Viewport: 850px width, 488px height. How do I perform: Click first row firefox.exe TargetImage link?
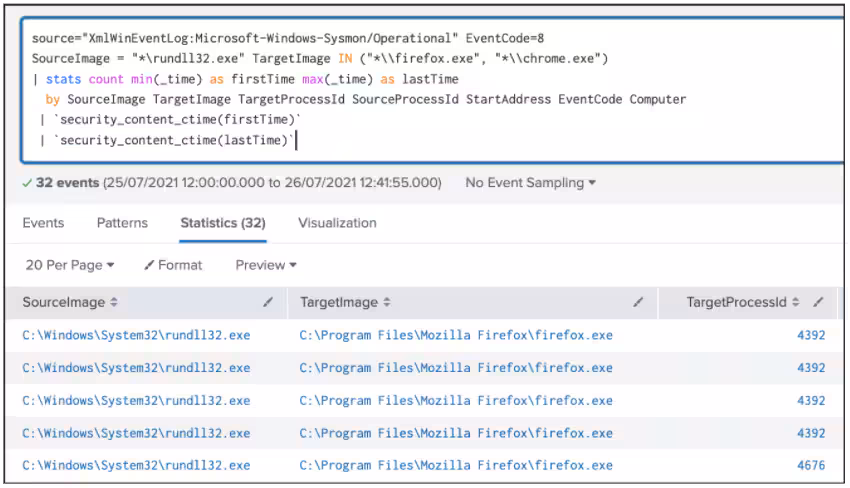(x=455, y=336)
